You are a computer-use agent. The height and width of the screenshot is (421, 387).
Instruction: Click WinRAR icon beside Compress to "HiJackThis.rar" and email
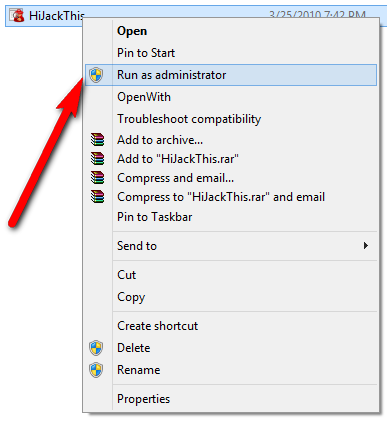(97, 197)
